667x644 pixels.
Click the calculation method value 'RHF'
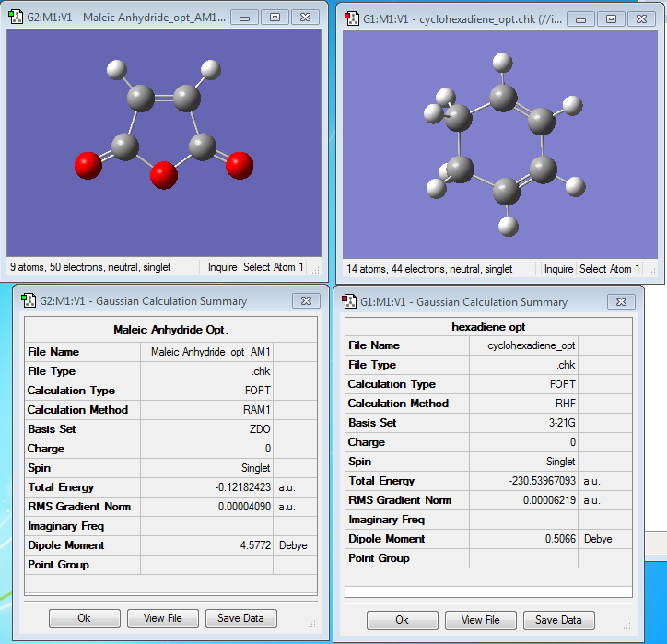point(566,404)
